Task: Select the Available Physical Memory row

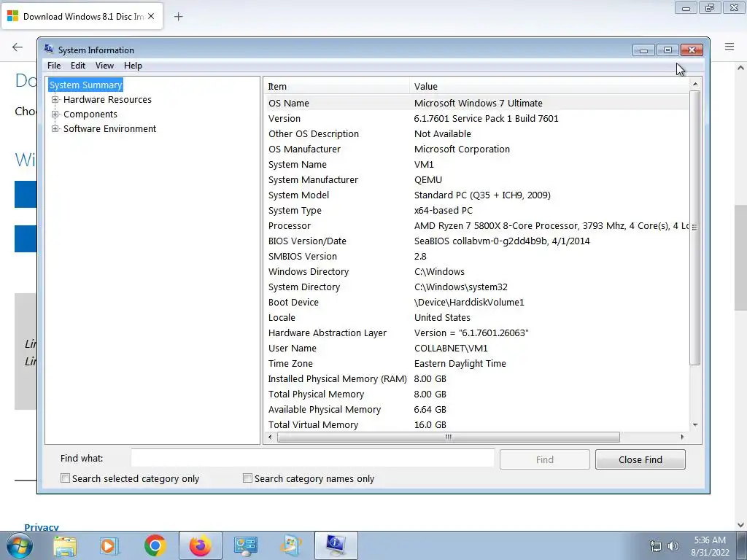Action: (476, 410)
